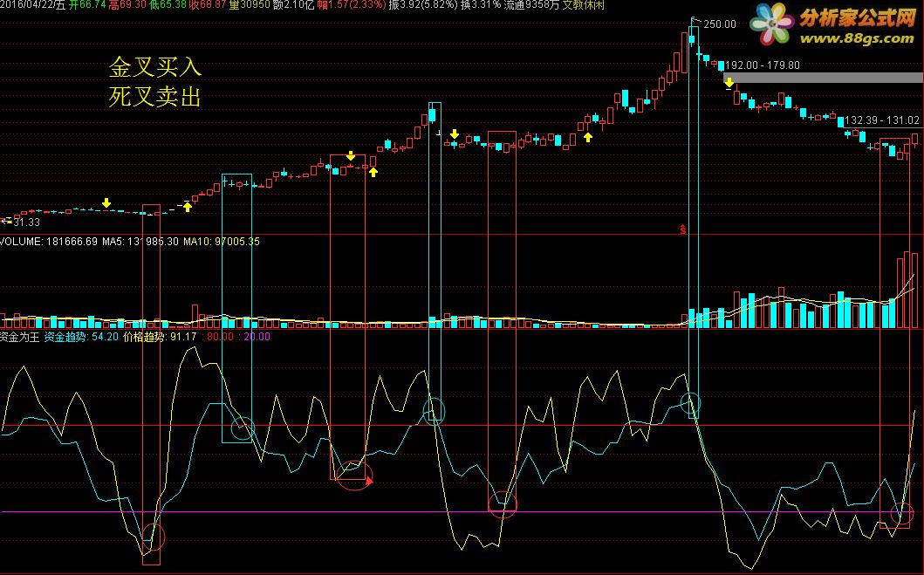Screen dimensions: 924x575
Task: Click the VOLUME: 181666.69 readout
Action: [x=49, y=242]
